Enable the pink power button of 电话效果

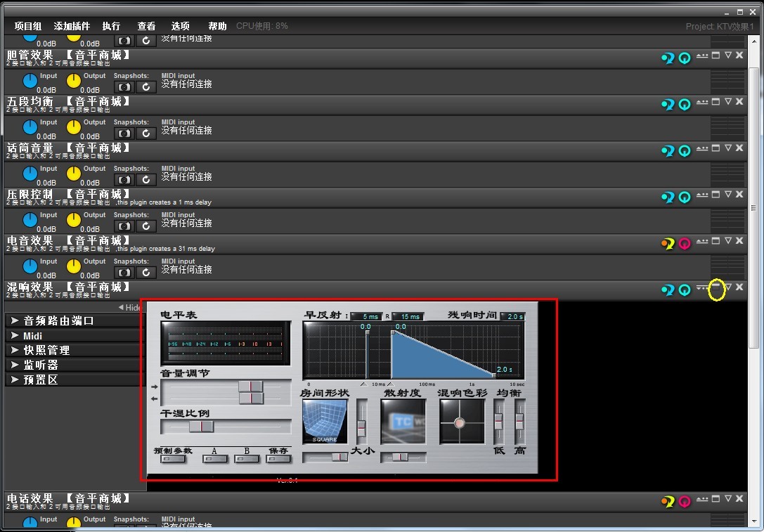coord(685,501)
